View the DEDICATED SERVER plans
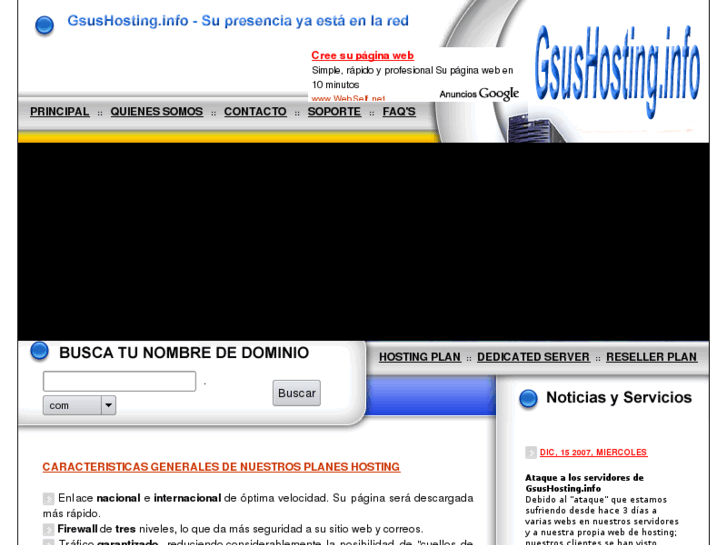The width and height of the screenshot is (727, 545). pos(533,357)
